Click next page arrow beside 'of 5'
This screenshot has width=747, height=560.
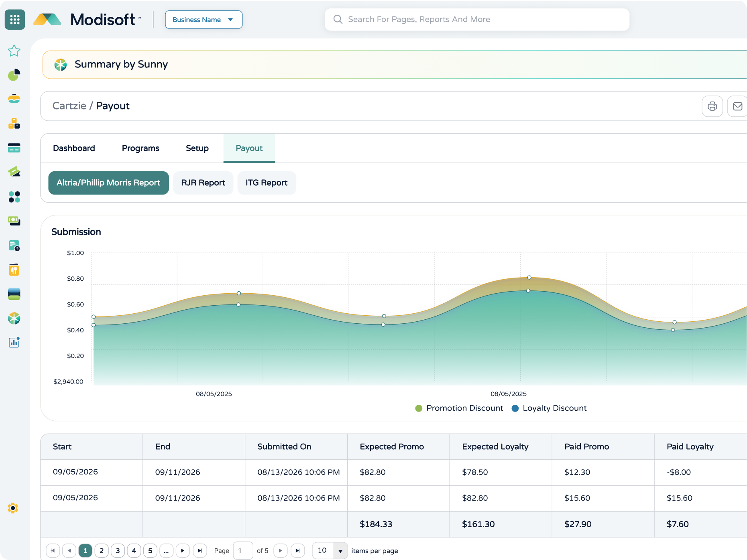tap(281, 551)
